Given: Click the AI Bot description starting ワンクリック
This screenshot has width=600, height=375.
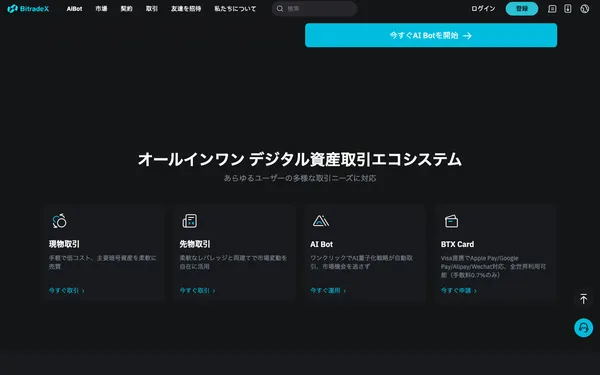Looking at the screenshot, I should (361, 262).
